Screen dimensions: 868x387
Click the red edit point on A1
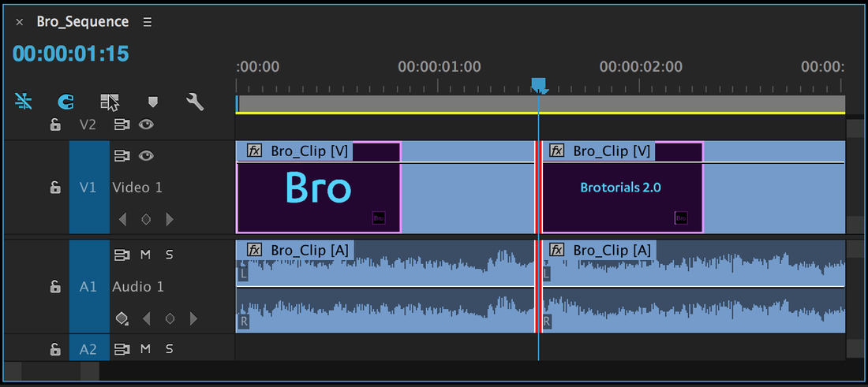click(538, 286)
